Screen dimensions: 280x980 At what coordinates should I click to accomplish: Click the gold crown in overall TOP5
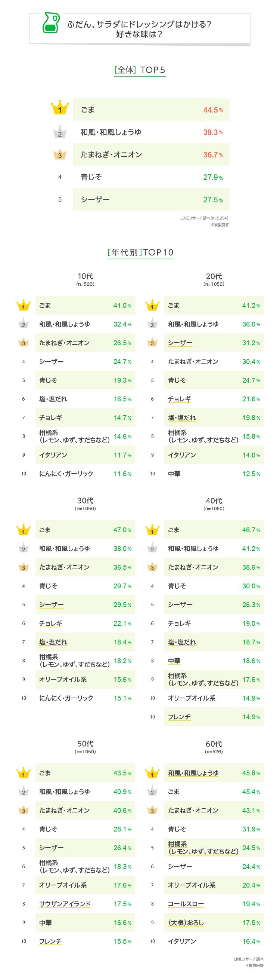[x=60, y=108]
